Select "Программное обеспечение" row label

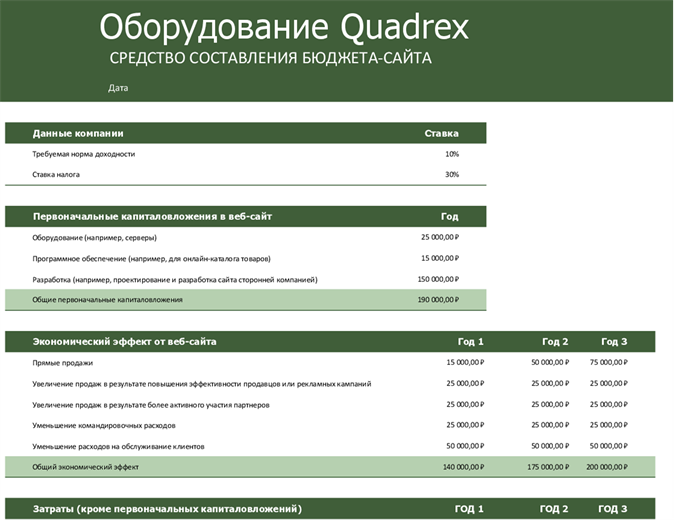(x=151, y=259)
